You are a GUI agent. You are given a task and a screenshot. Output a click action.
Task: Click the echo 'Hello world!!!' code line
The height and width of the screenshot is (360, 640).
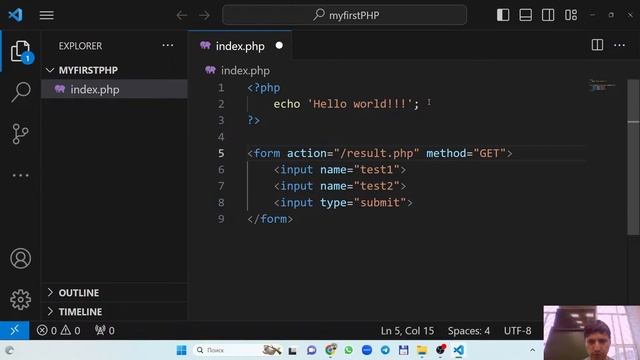[x=346, y=104]
